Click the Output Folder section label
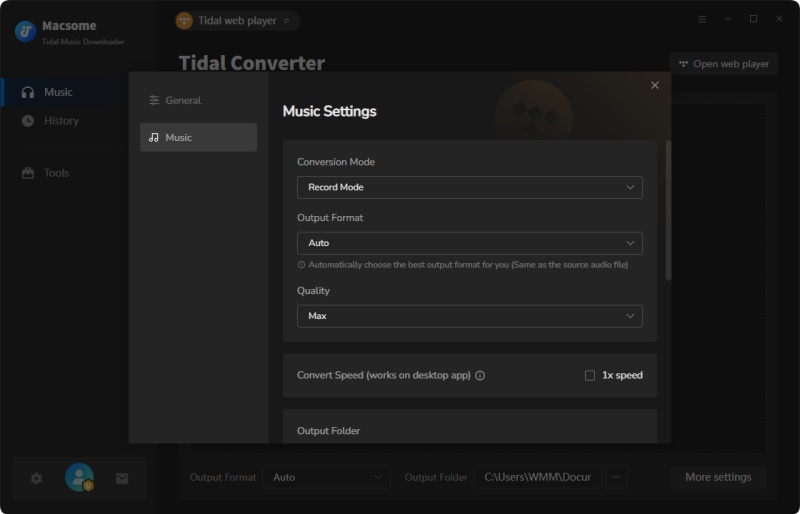The height and width of the screenshot is (514, 800). (328, 431)
